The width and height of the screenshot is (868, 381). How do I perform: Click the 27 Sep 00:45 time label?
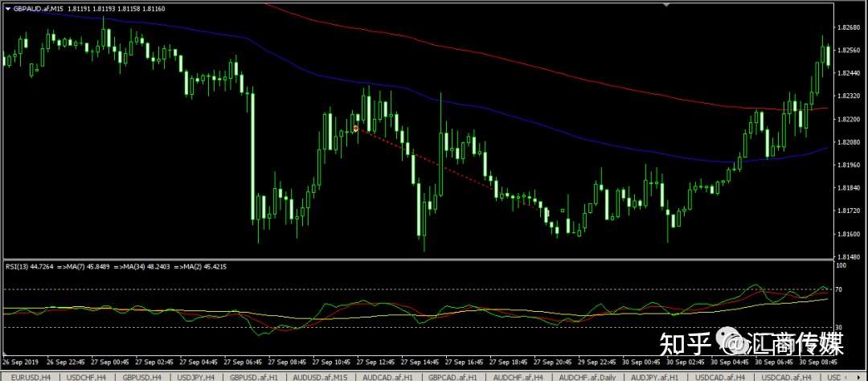pos(111,363)
